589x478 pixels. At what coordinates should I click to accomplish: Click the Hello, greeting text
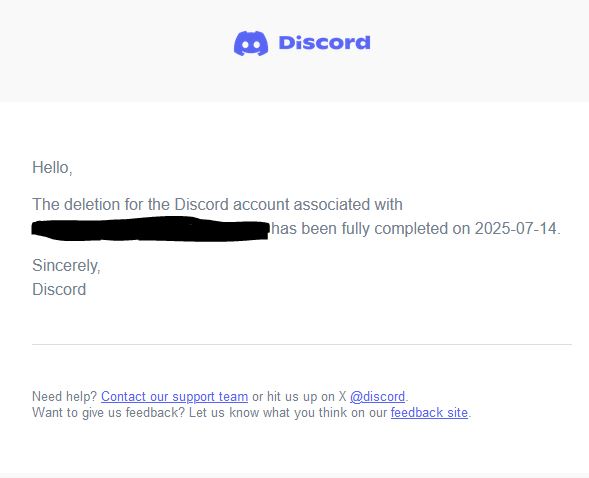coord(52,167)
